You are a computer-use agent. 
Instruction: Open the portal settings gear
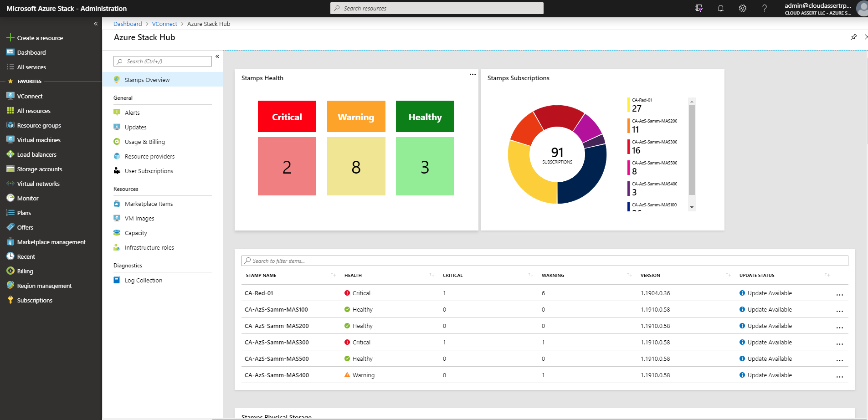click(x=743, y=8)
